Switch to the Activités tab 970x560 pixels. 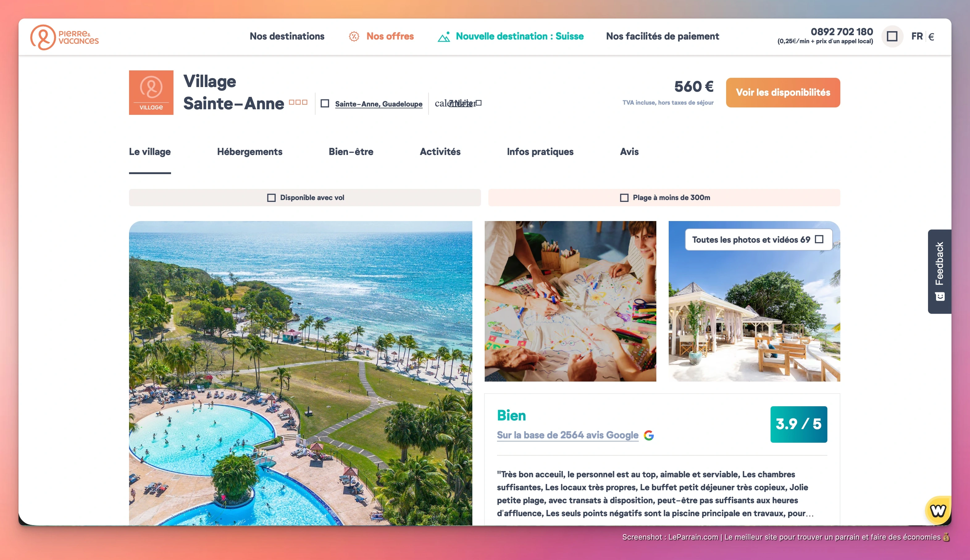(440, 152)
